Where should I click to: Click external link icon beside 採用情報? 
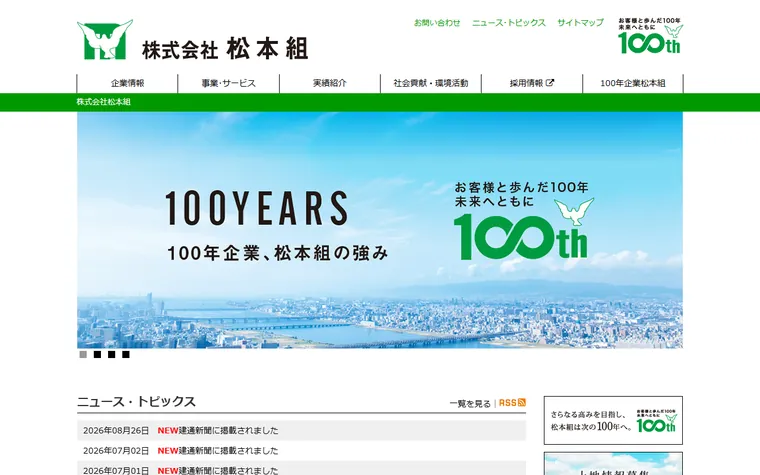click(x=550, y=83)
